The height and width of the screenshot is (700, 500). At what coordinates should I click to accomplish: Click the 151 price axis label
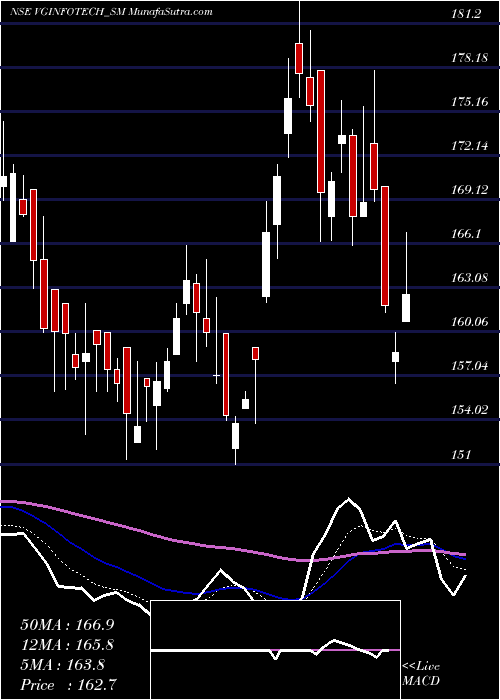coord(461,454)
